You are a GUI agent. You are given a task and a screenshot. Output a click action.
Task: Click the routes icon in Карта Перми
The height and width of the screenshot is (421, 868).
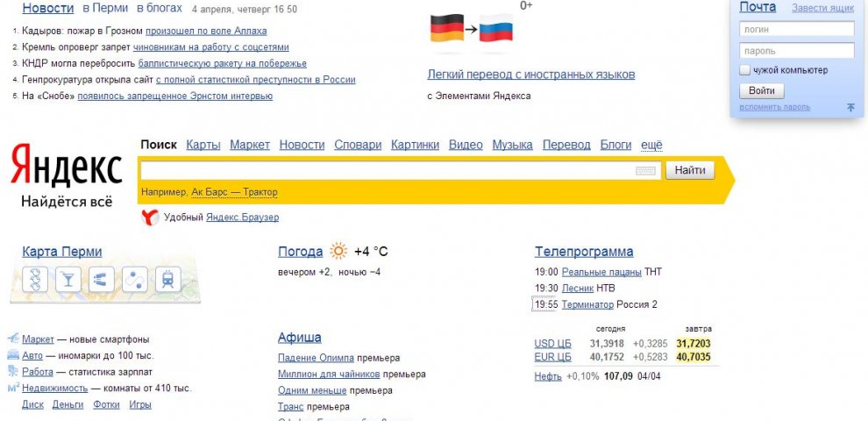134,279
